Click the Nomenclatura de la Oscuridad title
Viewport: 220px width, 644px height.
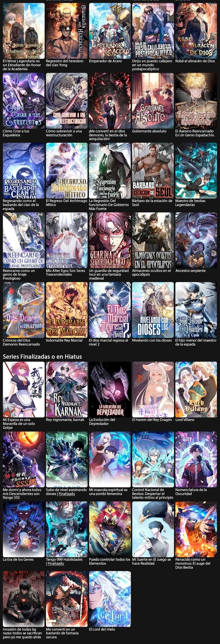tap(191, 492)
